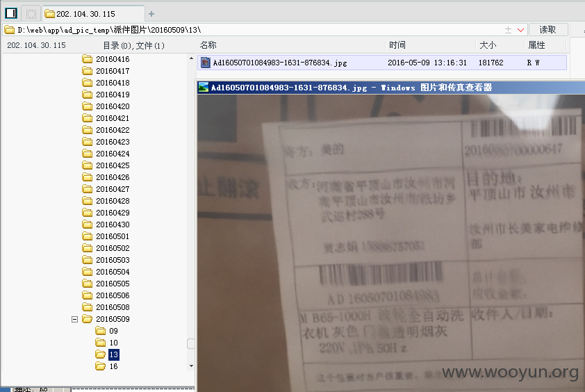This screenshot has width=585, height=392.
Task: Select folder 20160503 in the tree
Action: tap(113, 260)
